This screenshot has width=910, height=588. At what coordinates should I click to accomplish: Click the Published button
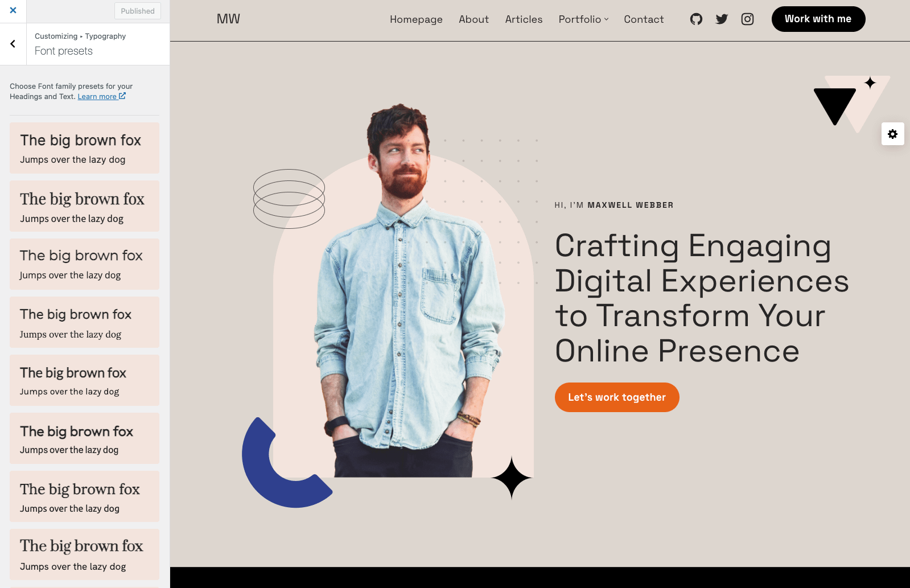138,11
